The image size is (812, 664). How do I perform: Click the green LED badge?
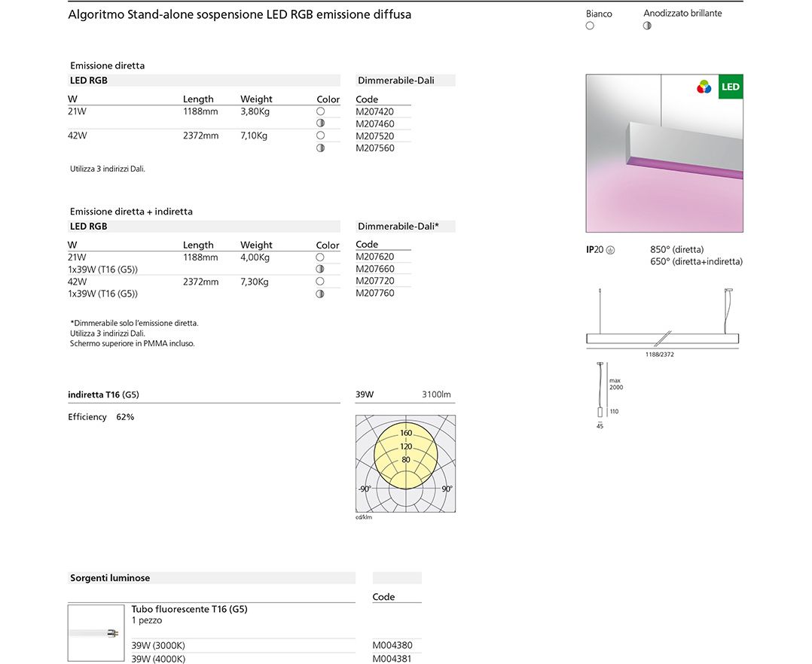[730, 87]
